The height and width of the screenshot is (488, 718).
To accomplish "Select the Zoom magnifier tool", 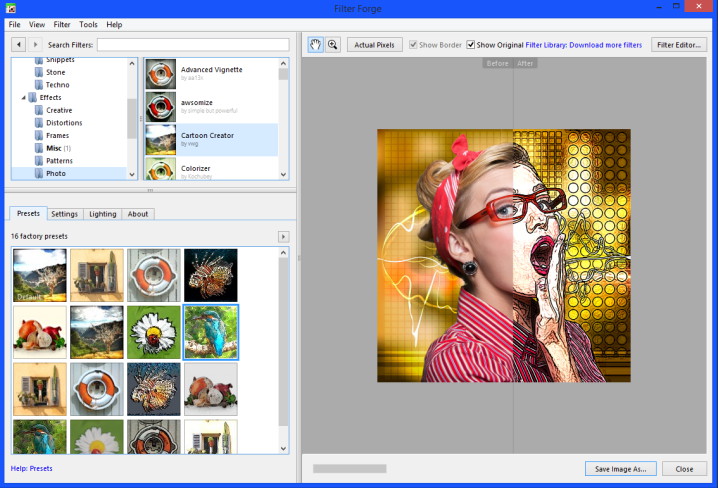I will point(333,45).
